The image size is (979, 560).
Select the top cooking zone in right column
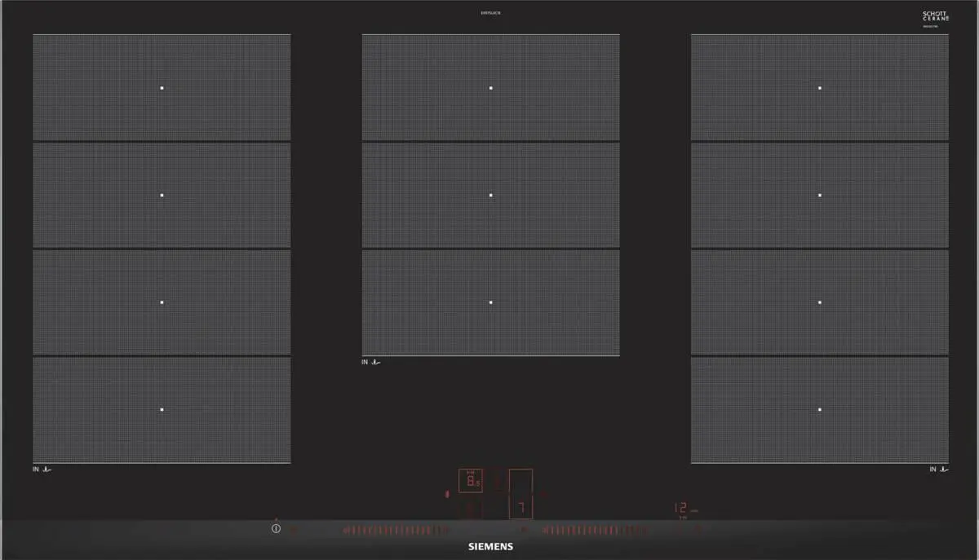820,87
